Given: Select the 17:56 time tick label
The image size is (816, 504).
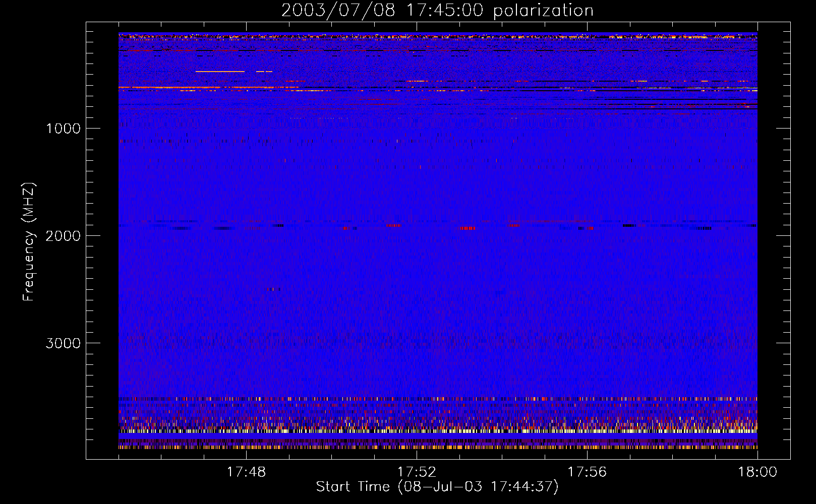Looking at the screenshot, I should 587,472.
